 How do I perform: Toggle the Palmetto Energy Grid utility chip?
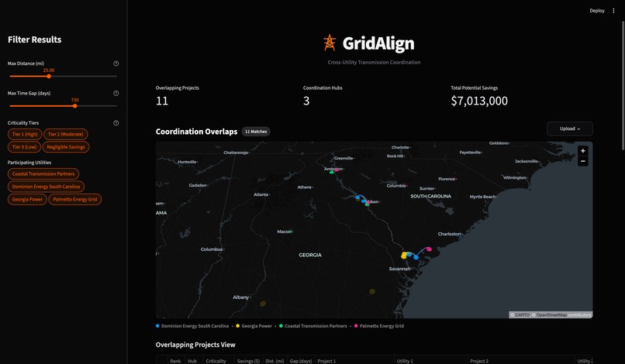[x=75, y=199]
